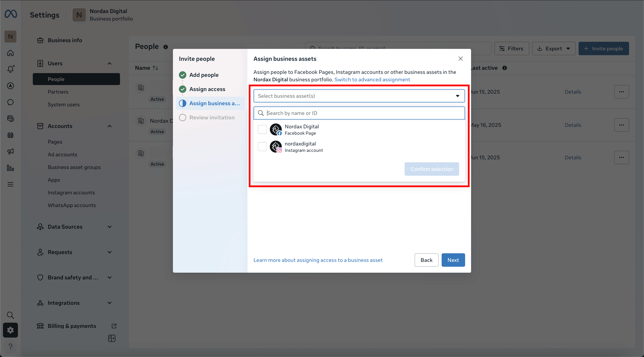The width and height of the screenshot is (644, 357).
Task: Open the Partners menu item
Action: (58, 92)
